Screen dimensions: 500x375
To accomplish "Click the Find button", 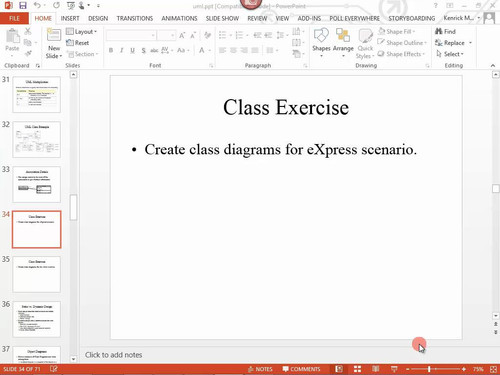I will [445, 32].
